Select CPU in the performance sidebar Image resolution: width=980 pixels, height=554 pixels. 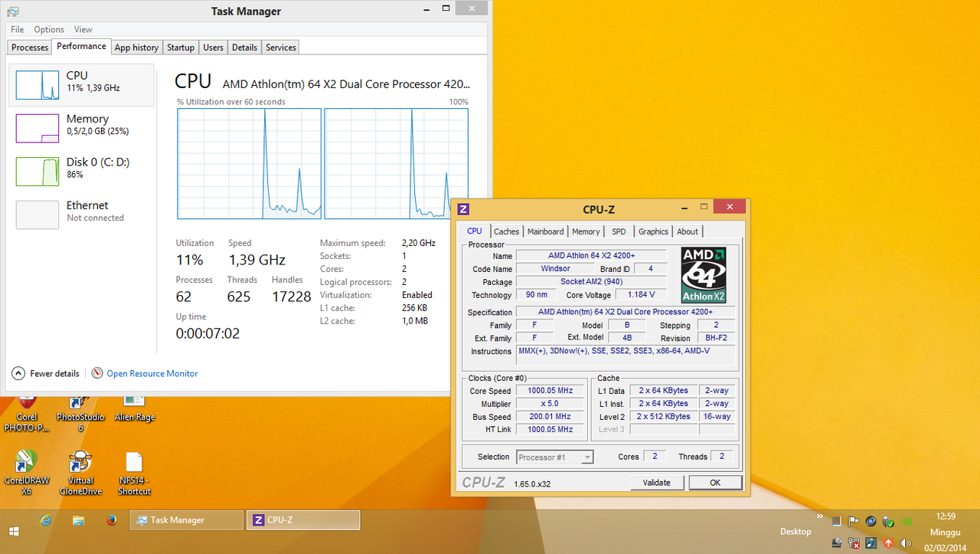click(81, 85)
